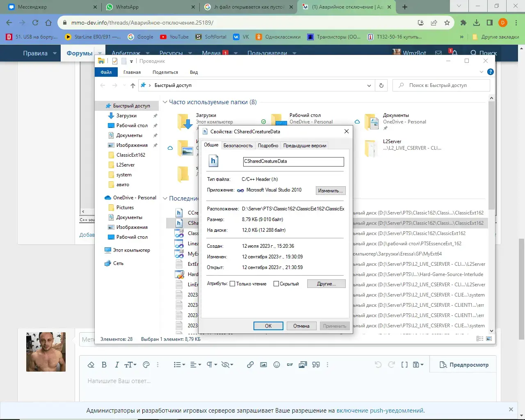This screenshot has width=525, height=420.
Task: Go up one folder level in Explorer
Action: (x=133, y=85)
